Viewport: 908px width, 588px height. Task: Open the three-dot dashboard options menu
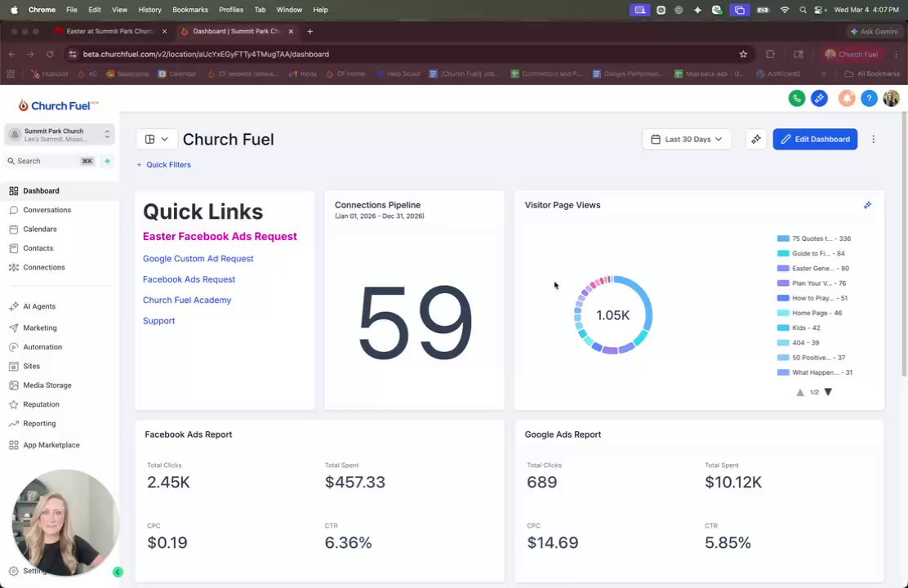(873, 139)
